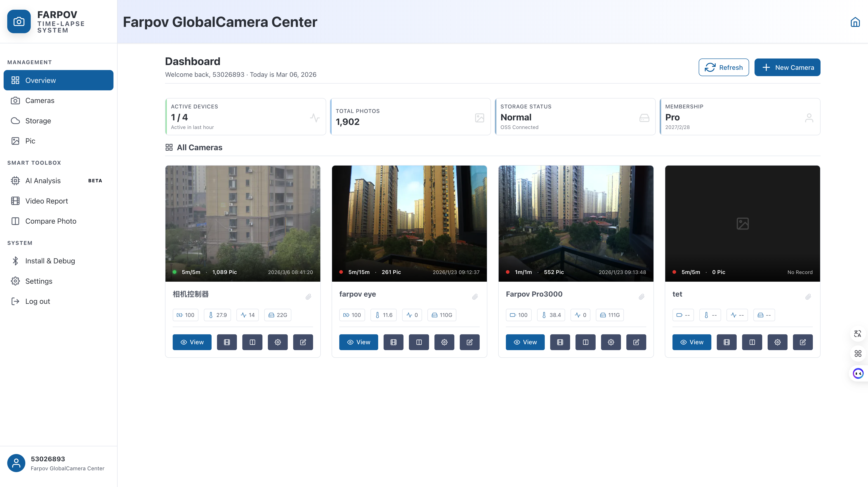The image size is (868, 487).
Task: Open video report for 相机控制器 camera
Action: coord(227,342)
